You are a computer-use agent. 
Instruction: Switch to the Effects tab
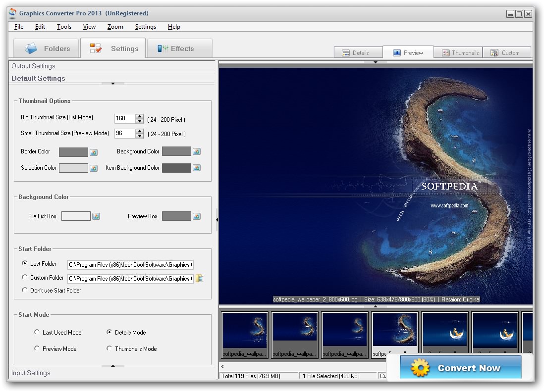180,49
